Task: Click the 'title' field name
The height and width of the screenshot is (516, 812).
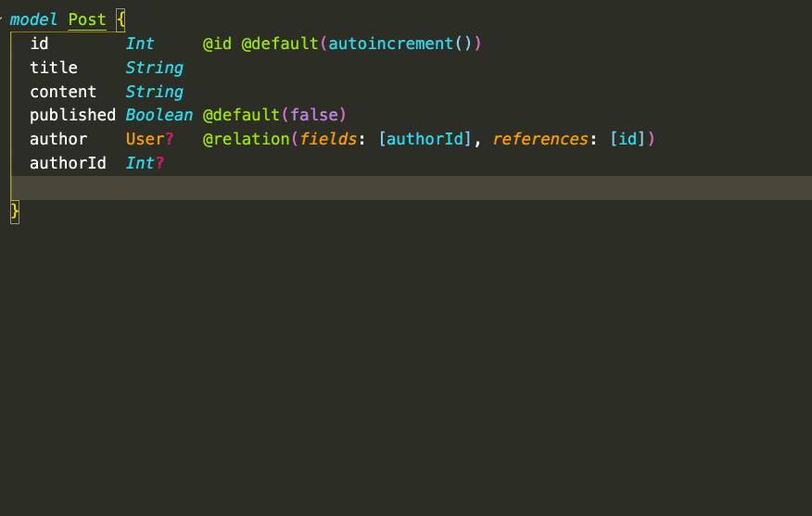Action: [54, 68]
